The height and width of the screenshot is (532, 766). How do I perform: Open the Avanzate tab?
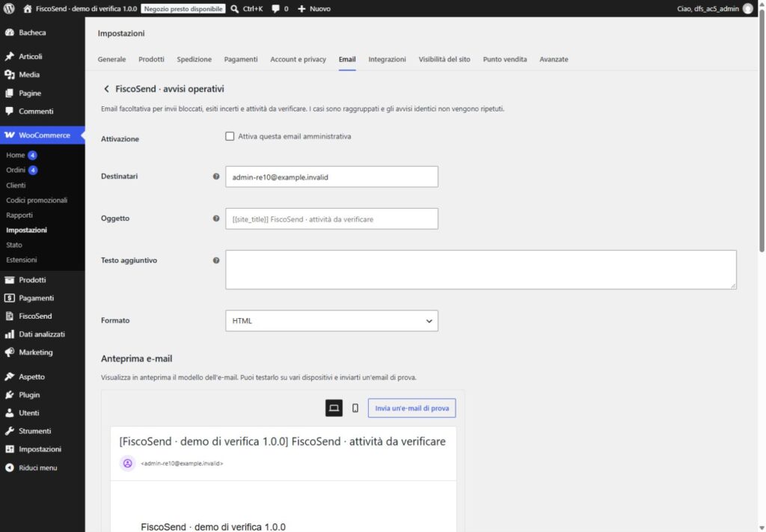click(x=554, y=59)
